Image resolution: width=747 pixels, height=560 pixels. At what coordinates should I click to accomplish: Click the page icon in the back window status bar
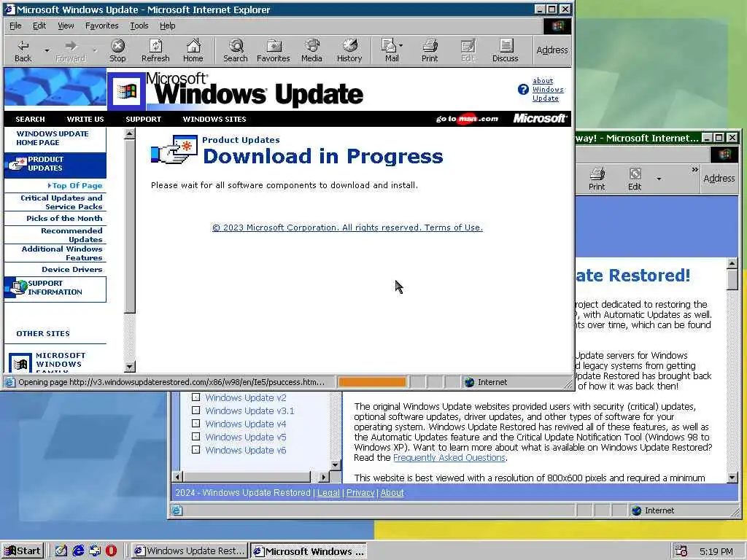click(177, 510)
